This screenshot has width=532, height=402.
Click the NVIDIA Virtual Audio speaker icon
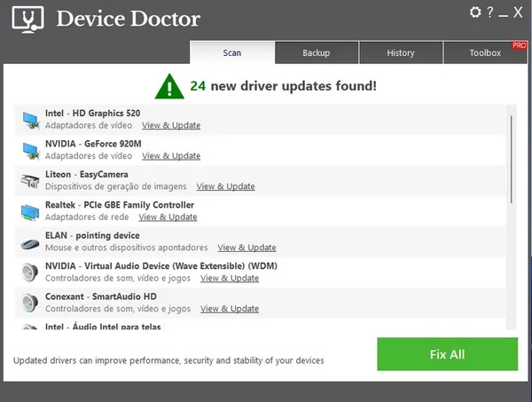[30, 272]
